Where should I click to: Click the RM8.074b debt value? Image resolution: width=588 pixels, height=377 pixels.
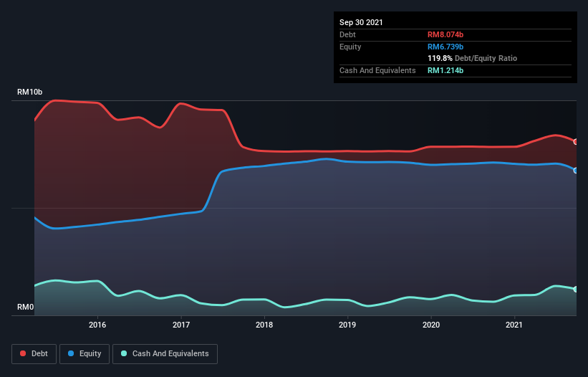[445, 34]
